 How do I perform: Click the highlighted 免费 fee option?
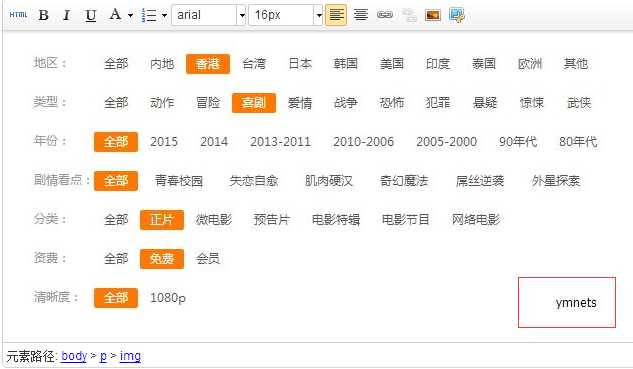click(x=162, y=259)
